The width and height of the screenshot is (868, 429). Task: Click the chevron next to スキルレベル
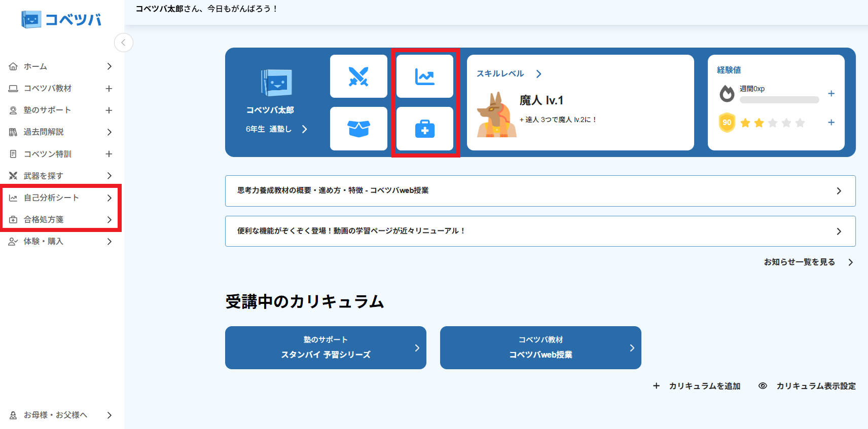[x=538, y=74]
